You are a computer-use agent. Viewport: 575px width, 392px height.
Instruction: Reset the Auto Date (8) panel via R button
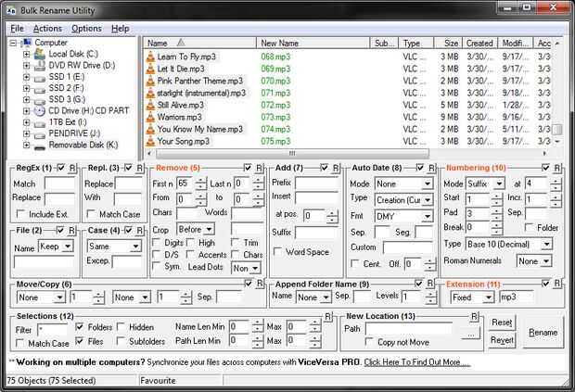(431, 168)
